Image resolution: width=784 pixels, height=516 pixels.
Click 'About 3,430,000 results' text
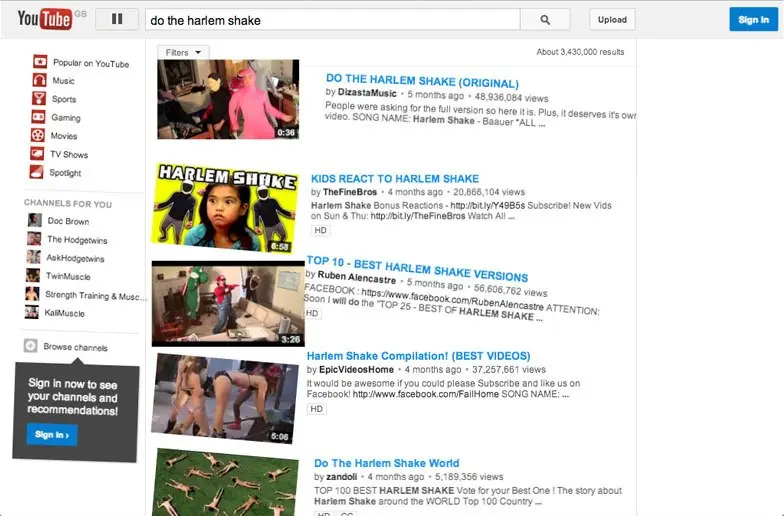[580, 52]
